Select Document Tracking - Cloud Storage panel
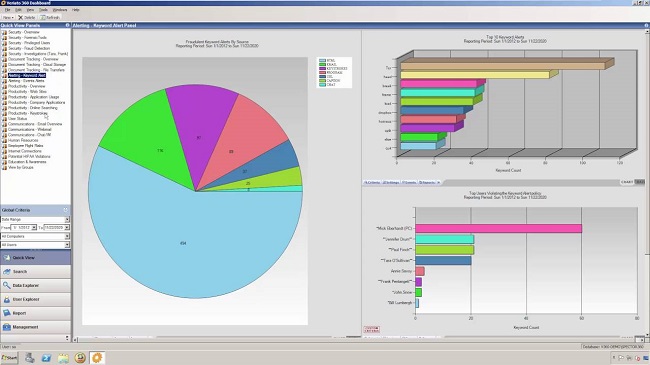 click(37, 64)
